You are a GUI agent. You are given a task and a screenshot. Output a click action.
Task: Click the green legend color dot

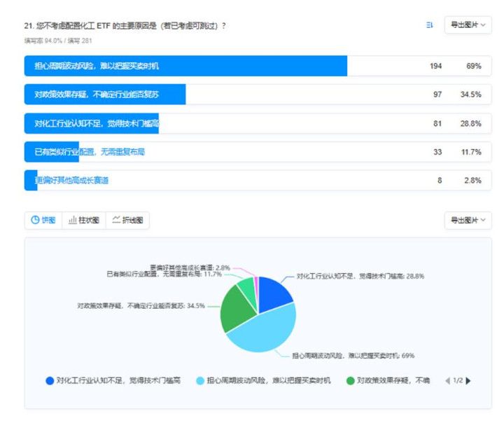[351, 381]
